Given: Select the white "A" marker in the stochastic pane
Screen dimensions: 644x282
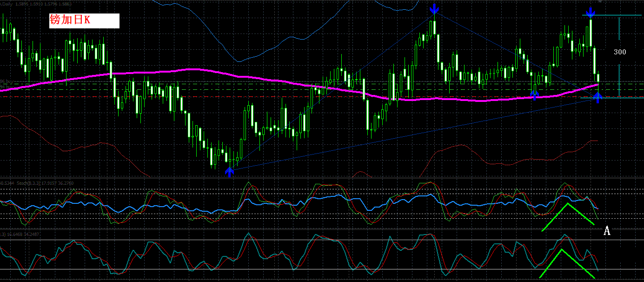Looking at the screenshot, I should pos(607,230).
